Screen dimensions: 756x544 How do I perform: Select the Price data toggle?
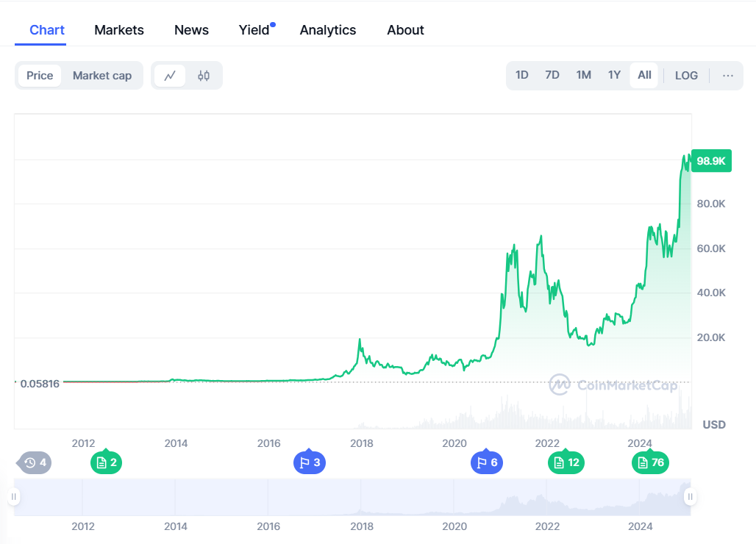click(40, 76)
